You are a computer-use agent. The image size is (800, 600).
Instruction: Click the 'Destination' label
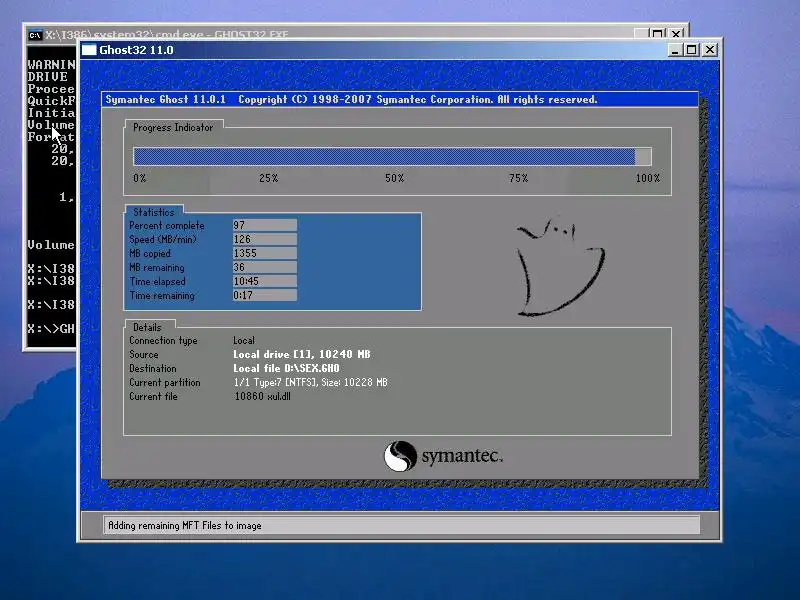point(153,368)
